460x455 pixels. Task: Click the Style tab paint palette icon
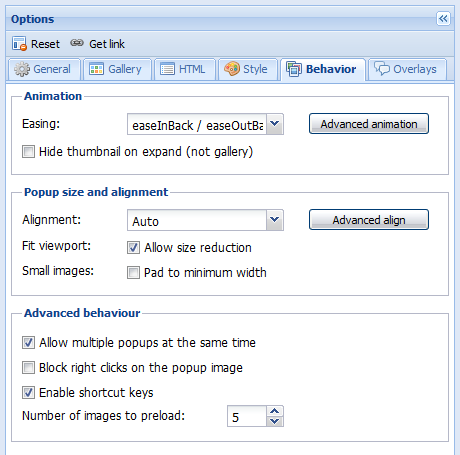pyautogui.click(x=232, y=69)
